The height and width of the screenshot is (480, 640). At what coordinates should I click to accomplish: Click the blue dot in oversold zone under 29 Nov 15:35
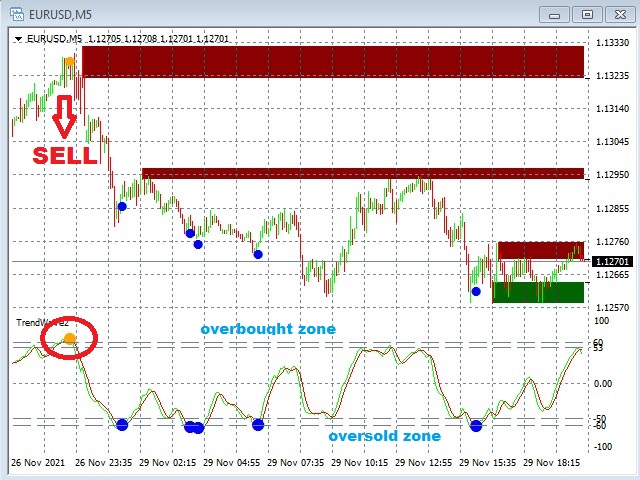(x=476, y=426)
